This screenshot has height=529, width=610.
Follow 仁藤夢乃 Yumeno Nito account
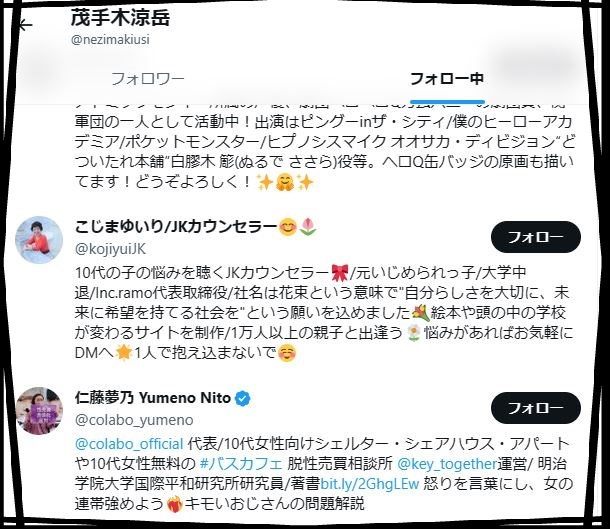536,408
